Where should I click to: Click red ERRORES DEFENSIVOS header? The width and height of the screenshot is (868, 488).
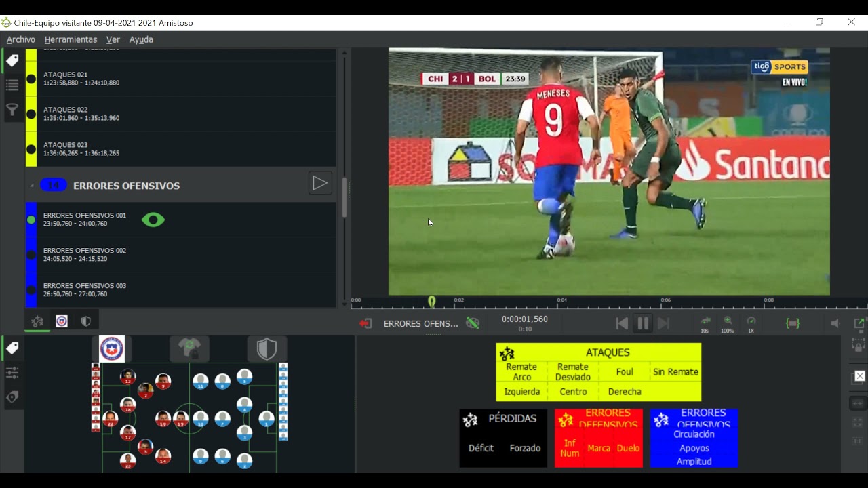608,418
